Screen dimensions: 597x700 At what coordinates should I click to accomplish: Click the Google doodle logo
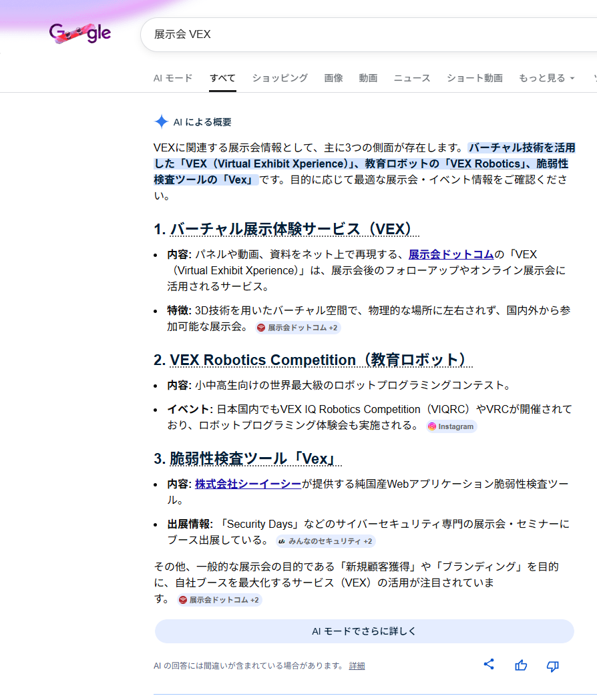coord(80,33)
